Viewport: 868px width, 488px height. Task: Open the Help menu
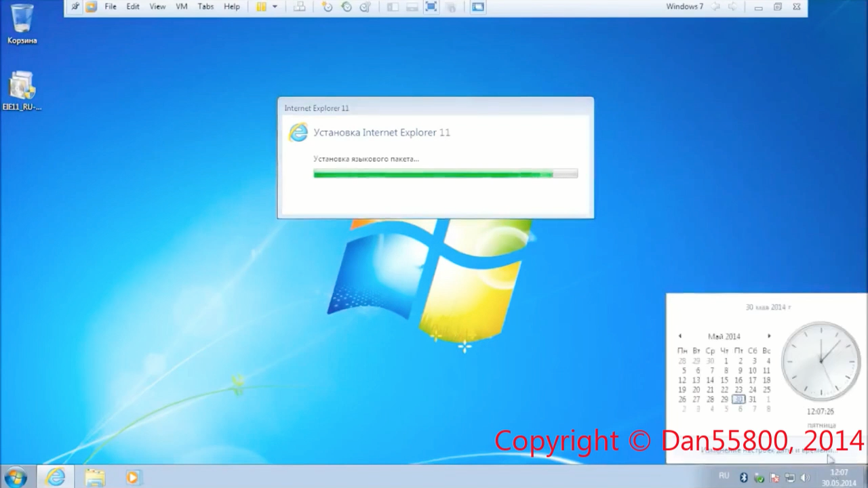[232, 7]
